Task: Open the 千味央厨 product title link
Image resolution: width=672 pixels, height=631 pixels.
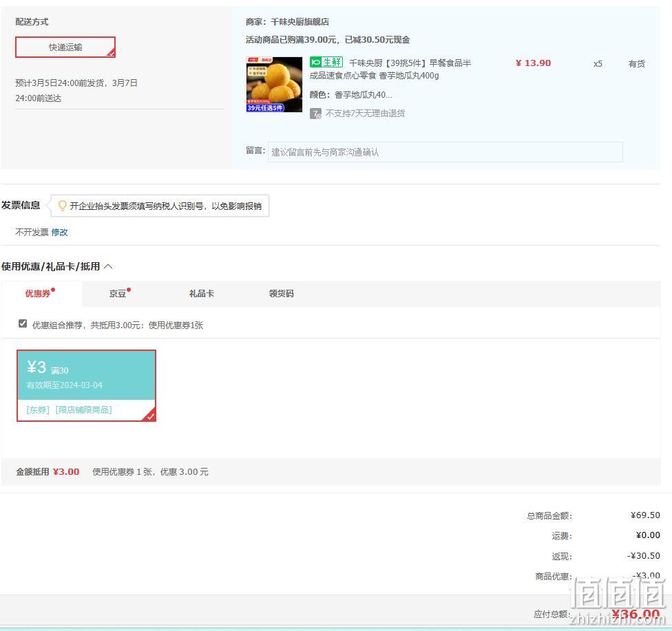Action: 390,69
